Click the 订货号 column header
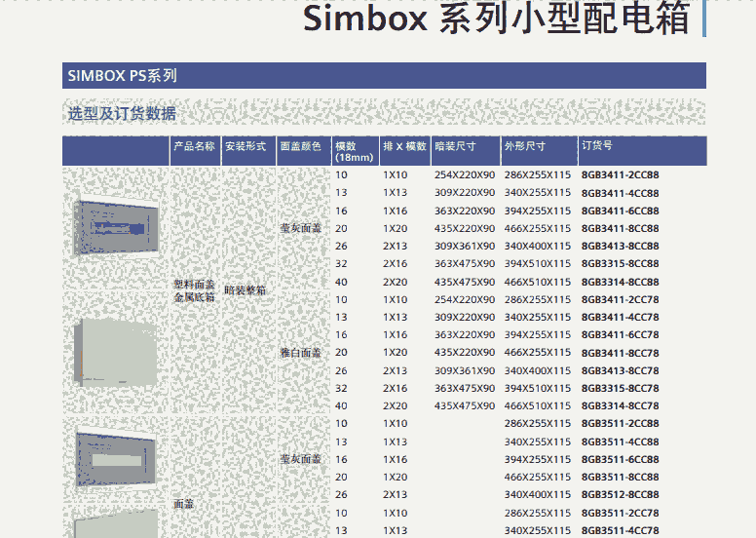 point(597,145)
